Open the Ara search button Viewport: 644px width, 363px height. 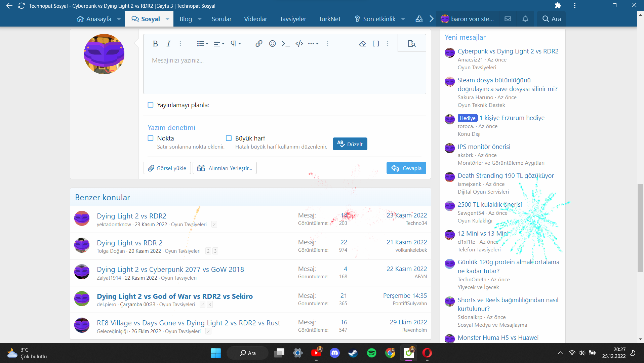pos(552,19)
